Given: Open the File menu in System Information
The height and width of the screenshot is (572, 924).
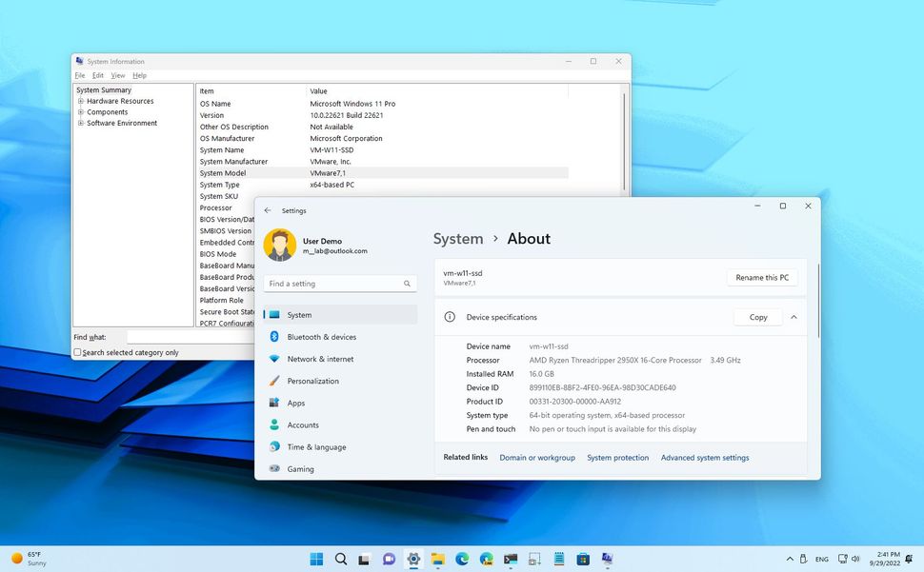Looking at the screenshot, I should coord(80,74).
